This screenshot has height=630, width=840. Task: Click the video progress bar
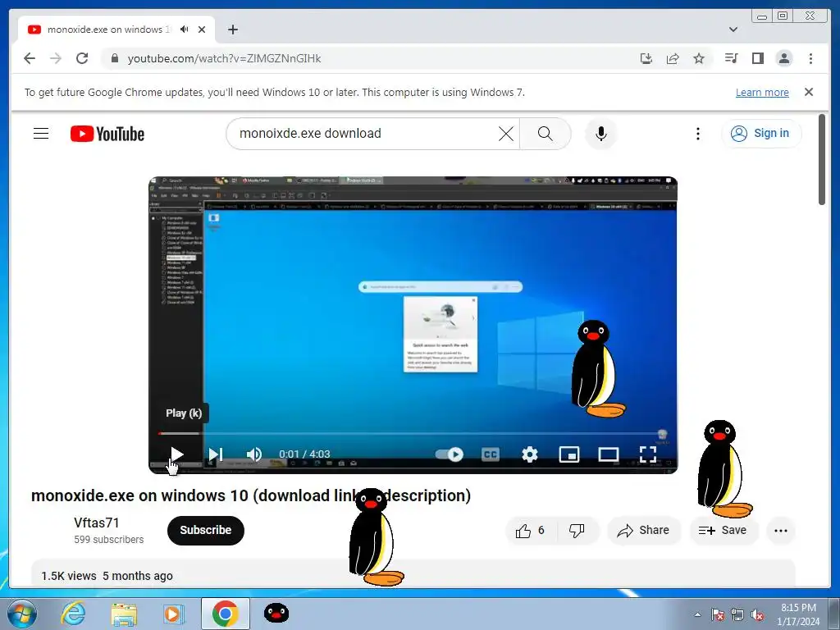click(x=413, y=433)
